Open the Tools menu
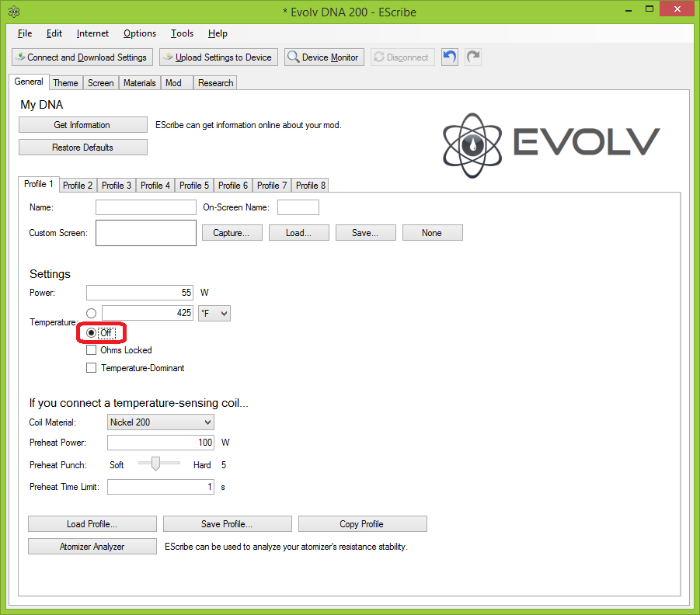The height and width of the screenshot is (615, 700). pyautogui.click(x=182, y=33)
